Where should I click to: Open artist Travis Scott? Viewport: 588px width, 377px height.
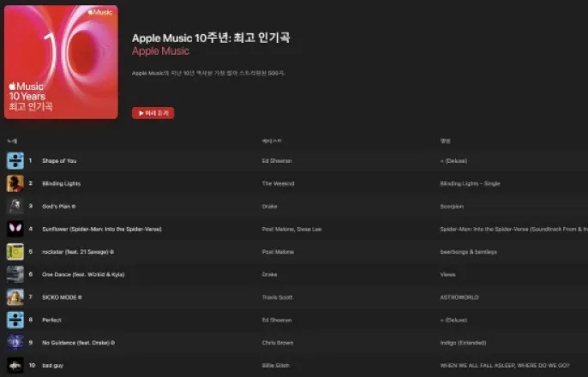click(x=277, y=297)
